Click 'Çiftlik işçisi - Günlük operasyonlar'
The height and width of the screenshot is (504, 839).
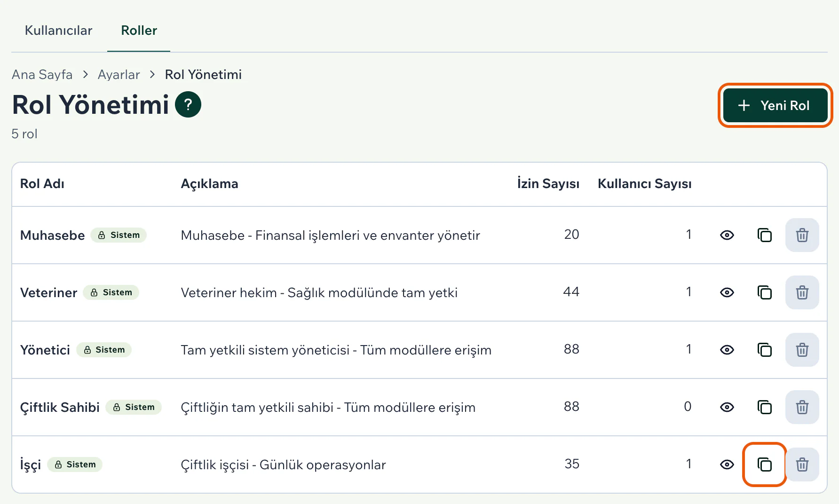coord(283,465)
